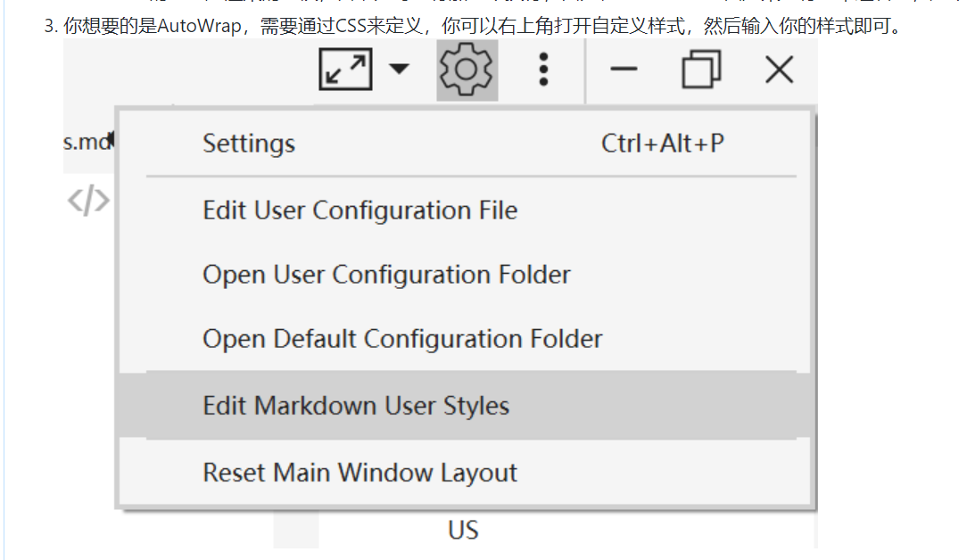
Task: Open the three-dot overflow menu
Action: point(543,69)
